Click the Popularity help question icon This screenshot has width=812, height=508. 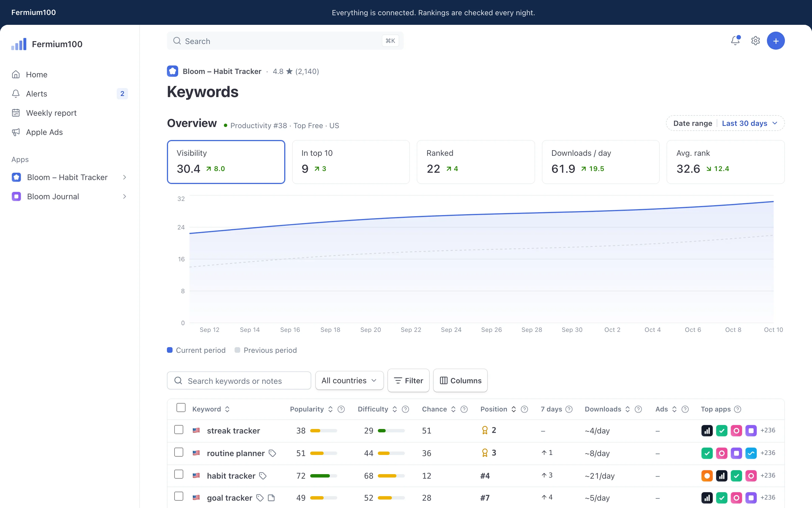coord(341,409)
